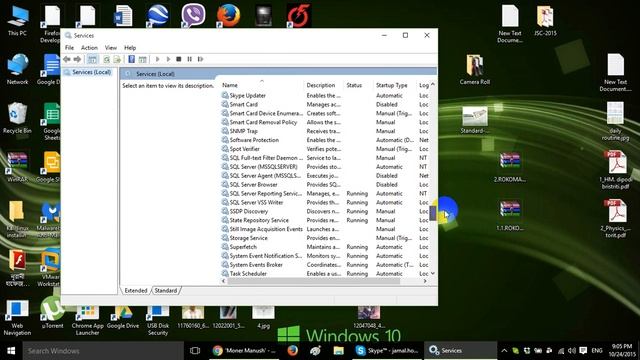The image size is (640, 360).
Task: Go back using the toolbar Back arrow
Action: click(x=67, y=59)
